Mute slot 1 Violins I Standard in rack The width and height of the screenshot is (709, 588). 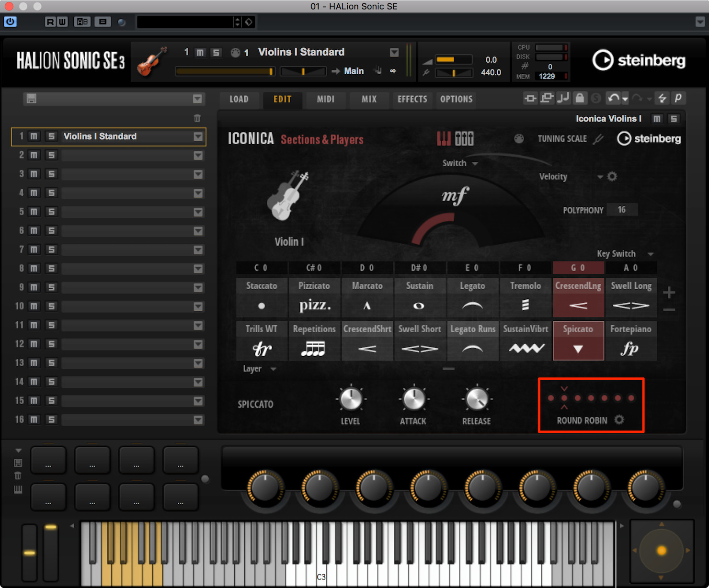[x=34, y=136]
